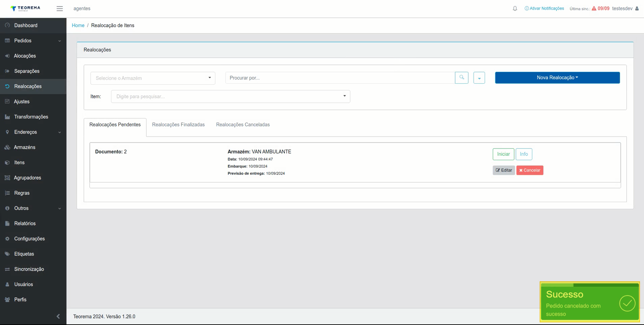The image size is (644, 325).
Task: Click the search magnifier icon button
Action: [462, 78]
